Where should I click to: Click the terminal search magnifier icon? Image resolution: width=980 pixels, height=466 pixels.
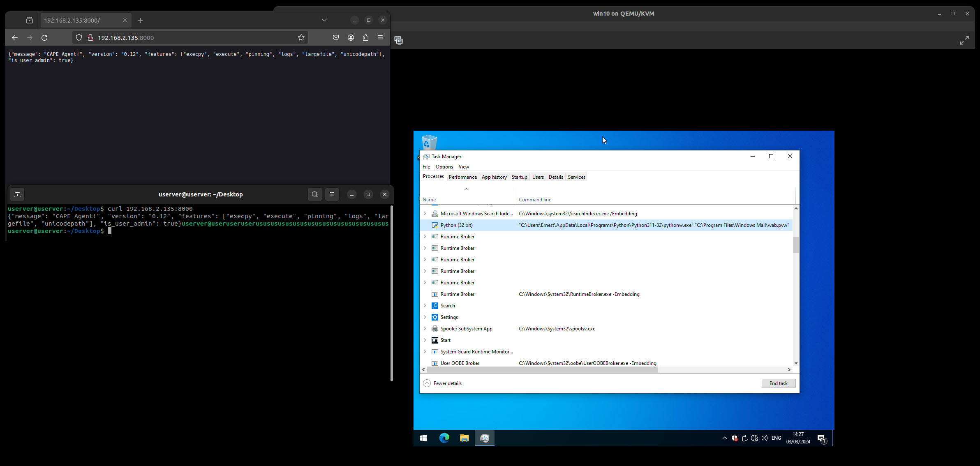click(315, 194)
